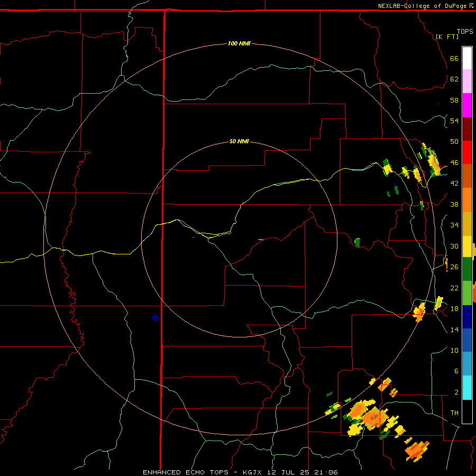This screenshot has width=476, height=476.
Task: Click the '34' legend value
Action: tap(454, 225)
